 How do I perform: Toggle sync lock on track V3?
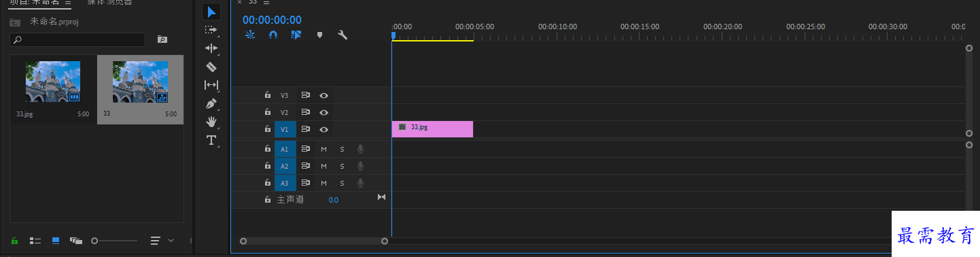tap(306, 95)
